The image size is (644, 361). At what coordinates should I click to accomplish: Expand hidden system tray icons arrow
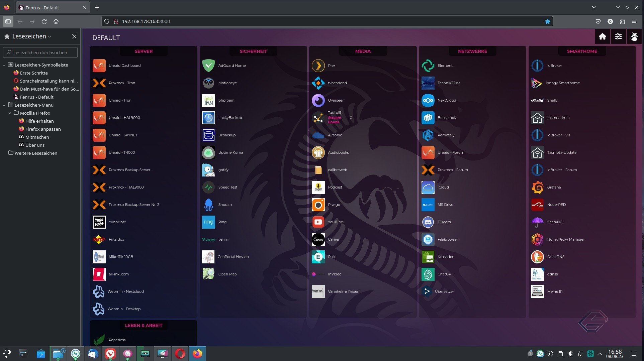[x=600, y=354]
